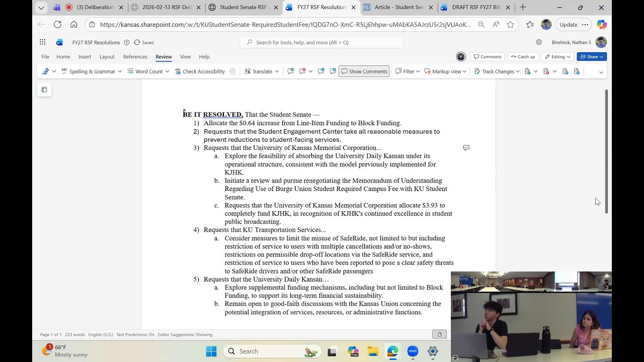
Task: Jump to next tracked change
Action: pos(577,71)
